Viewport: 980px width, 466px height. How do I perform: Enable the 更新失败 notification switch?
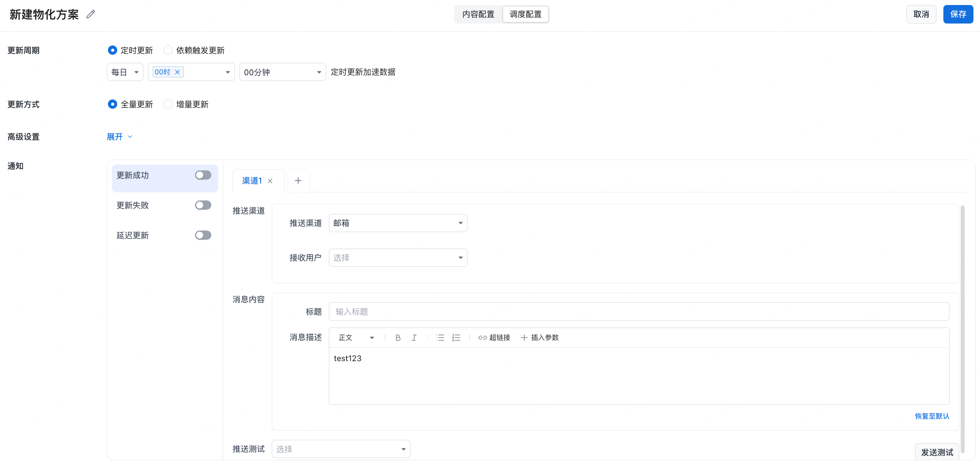203,205
